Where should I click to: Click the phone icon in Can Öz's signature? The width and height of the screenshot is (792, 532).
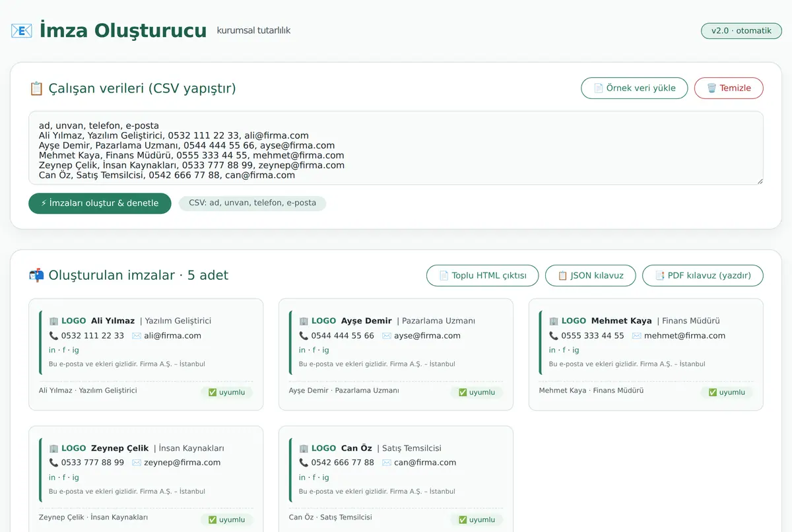[x=304, y=463]
